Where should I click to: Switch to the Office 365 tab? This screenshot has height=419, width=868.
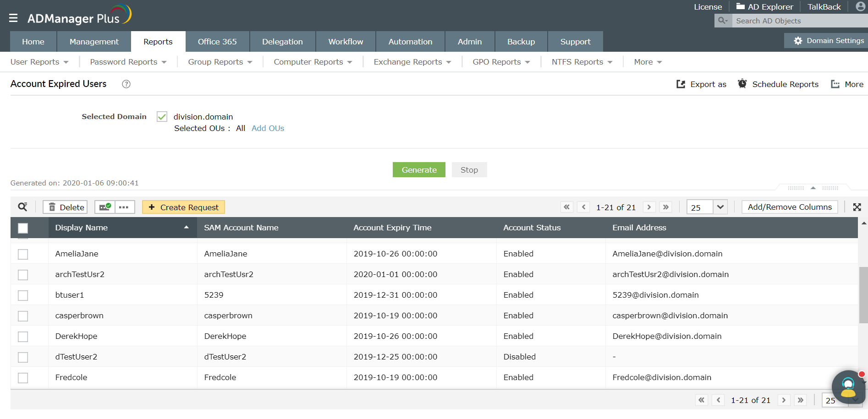[x=217, y=41]
